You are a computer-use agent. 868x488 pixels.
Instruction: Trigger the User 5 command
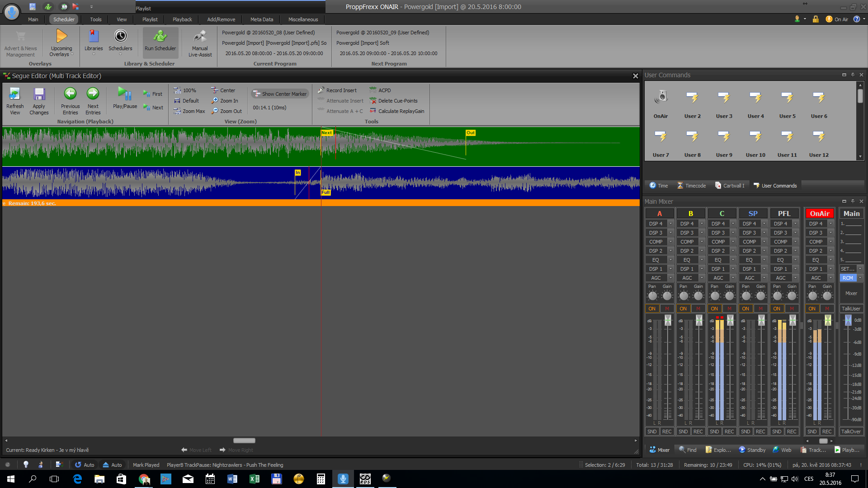click(787, 97)
